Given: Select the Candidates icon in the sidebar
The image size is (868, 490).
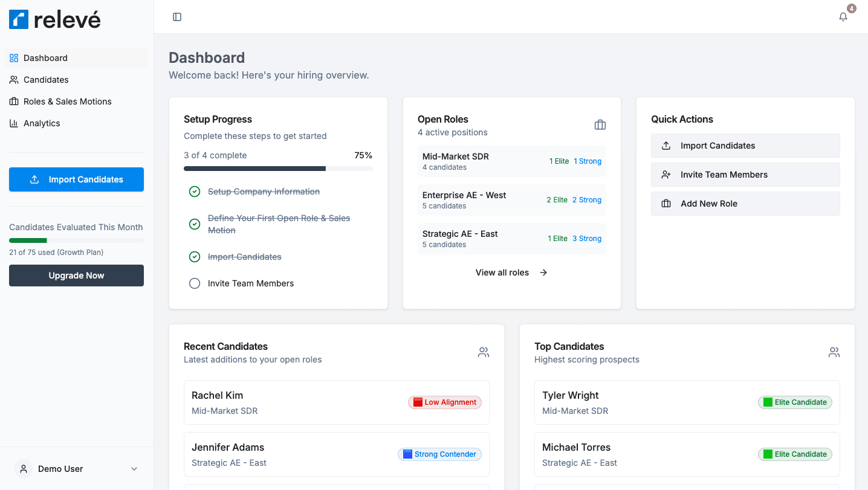Looking at the screenshot, I should 13,80.
